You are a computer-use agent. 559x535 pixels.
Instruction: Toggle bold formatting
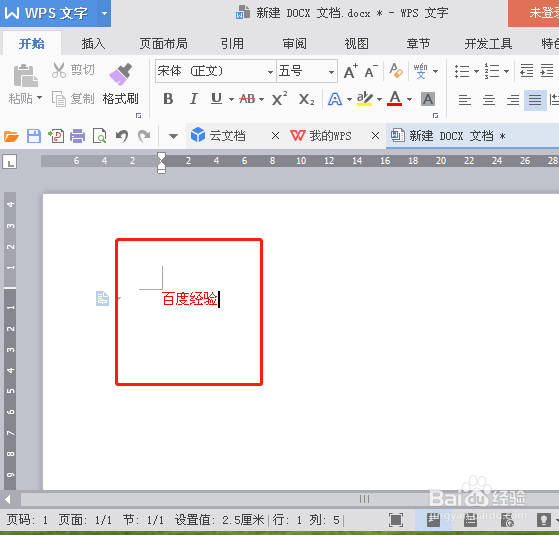tap(168, 99)
